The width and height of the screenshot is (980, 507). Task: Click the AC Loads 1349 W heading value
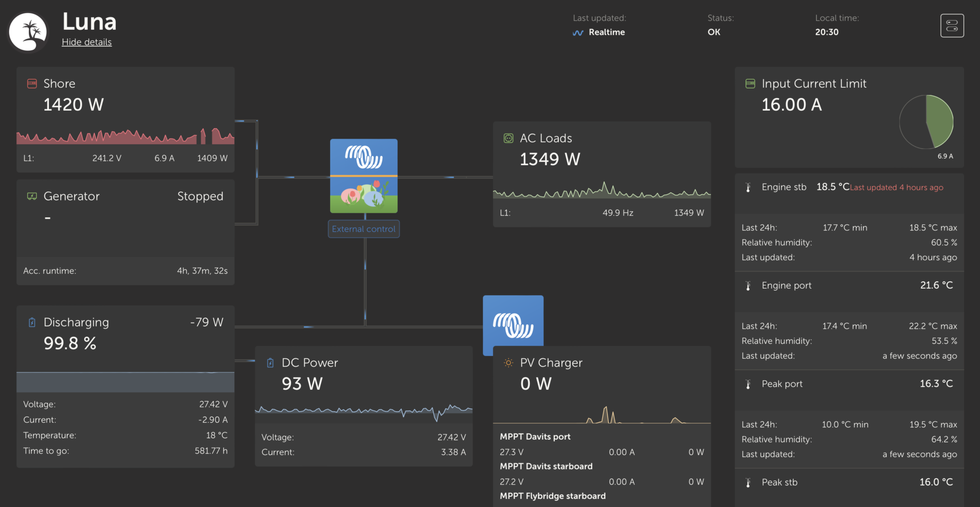coord(550,159)
